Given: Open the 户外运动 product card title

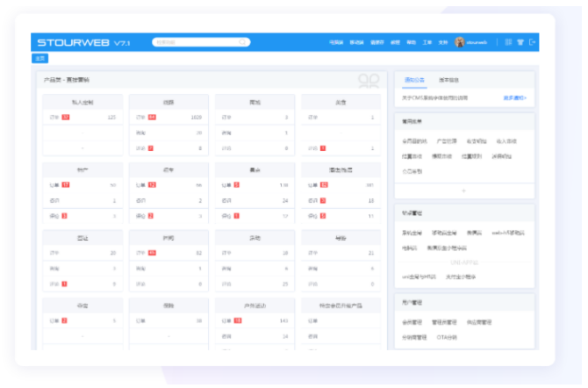Looking at the screenshot, I should click(255, 305).
